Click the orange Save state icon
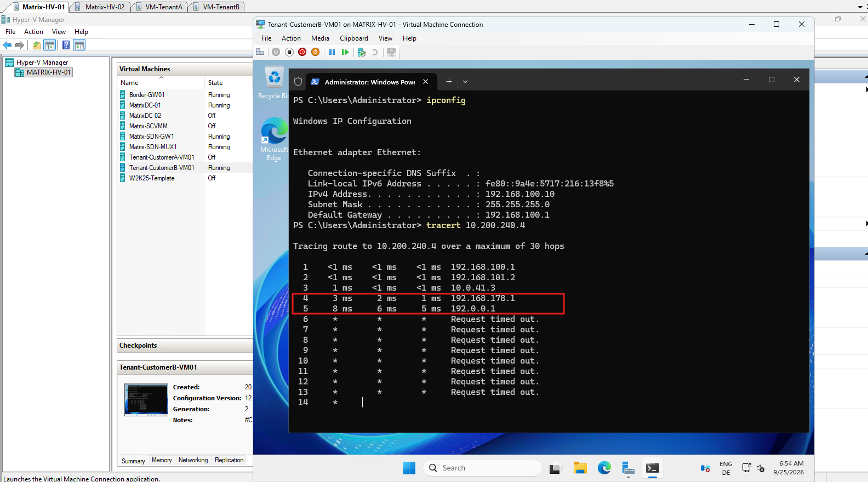 point(315,52)
